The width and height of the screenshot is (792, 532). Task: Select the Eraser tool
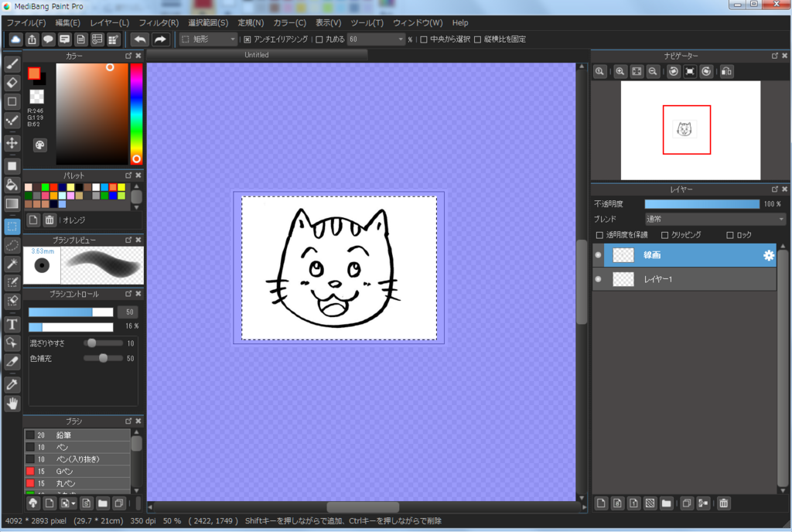point(12,82)
